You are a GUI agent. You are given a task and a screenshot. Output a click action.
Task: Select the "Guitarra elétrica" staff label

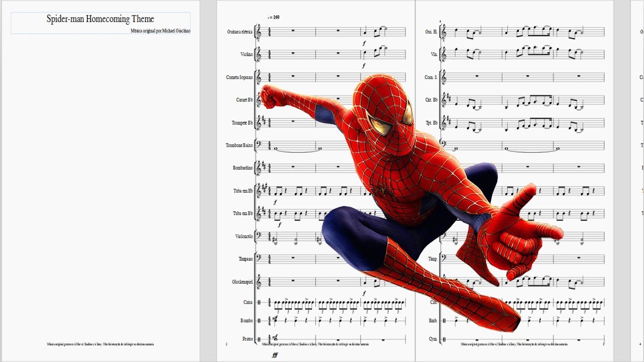click(x=239, y=32)
